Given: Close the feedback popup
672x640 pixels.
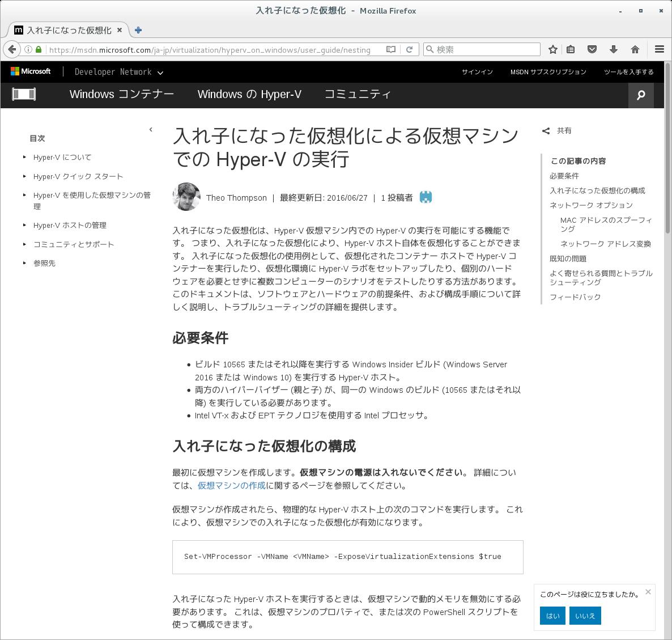Looking at the screenshot, I should tap(648, 592).
